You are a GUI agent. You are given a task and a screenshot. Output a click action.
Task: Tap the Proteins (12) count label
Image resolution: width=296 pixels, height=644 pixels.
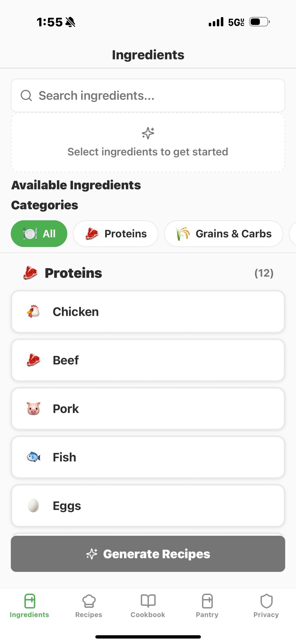[264, 273]
